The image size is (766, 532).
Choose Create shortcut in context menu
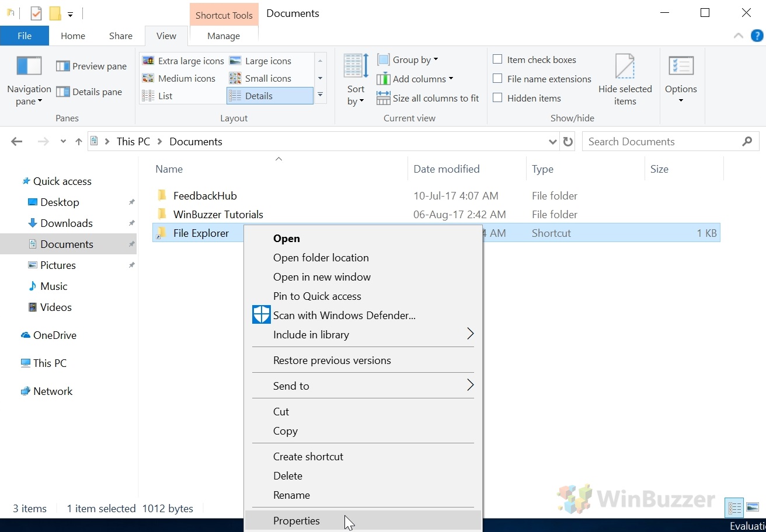(363, 457)
